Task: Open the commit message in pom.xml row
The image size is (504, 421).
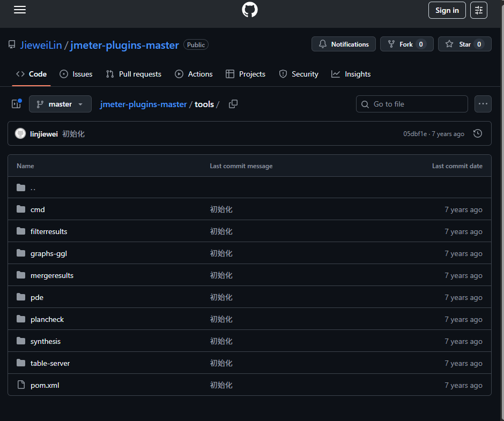Action: coord(221,385)
